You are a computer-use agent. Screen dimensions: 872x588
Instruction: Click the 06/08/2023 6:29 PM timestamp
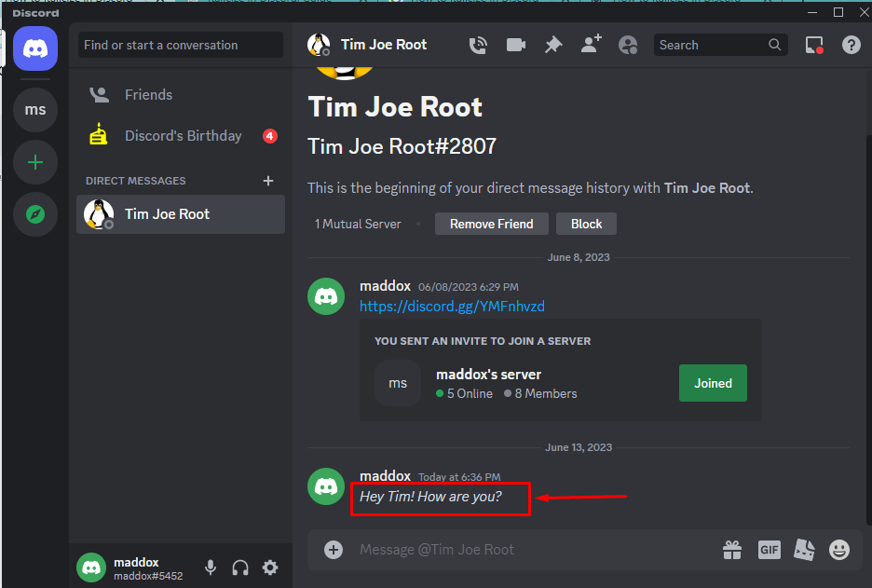(x=469, y=287)
